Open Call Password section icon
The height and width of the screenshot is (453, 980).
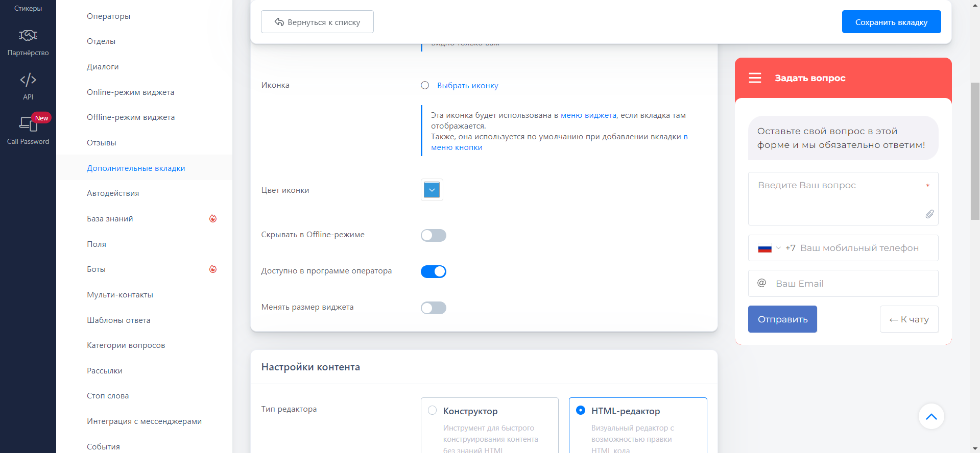[28, 124]
